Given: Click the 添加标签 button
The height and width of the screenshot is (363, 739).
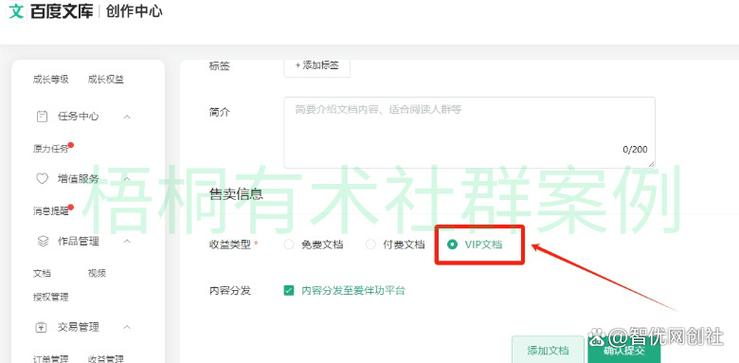Looking at the screenshot, I should tap(317, 66).
